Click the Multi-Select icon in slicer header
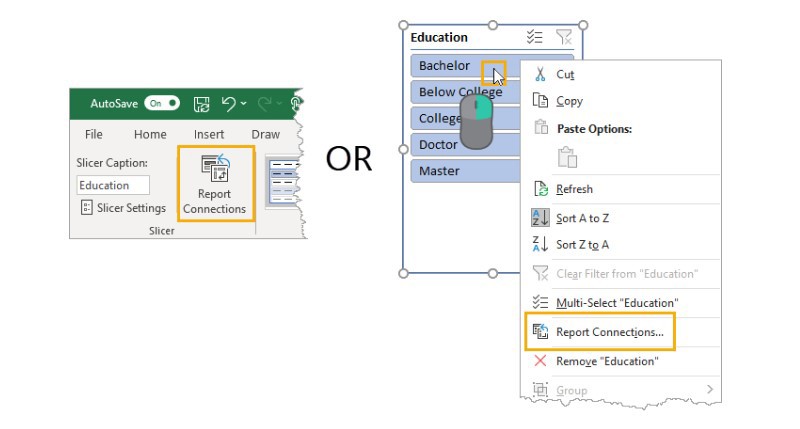Screen dimensions: 800x429 click(534, 37)
